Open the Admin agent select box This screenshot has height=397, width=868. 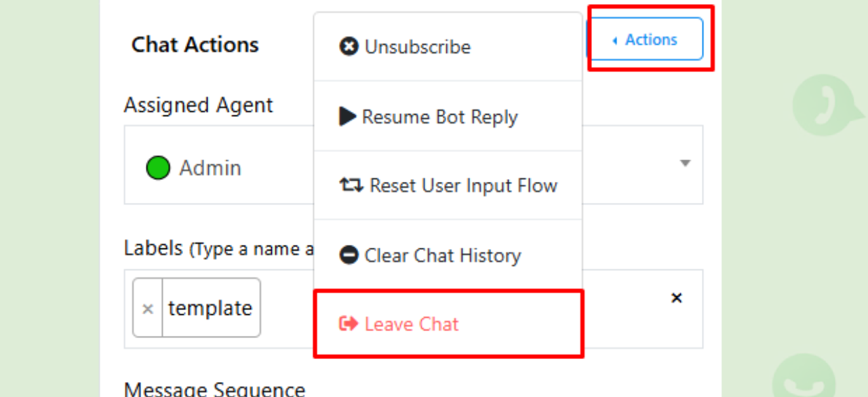pos(414,165)
